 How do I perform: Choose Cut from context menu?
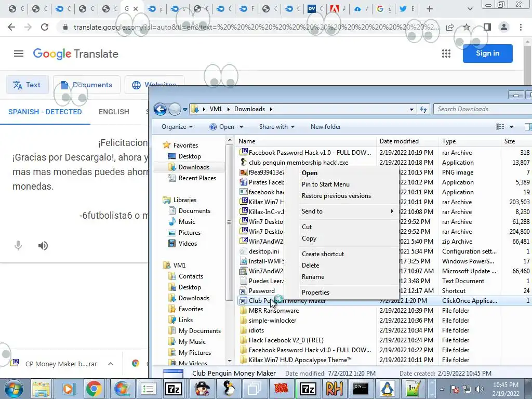click(x=307, y=227)
